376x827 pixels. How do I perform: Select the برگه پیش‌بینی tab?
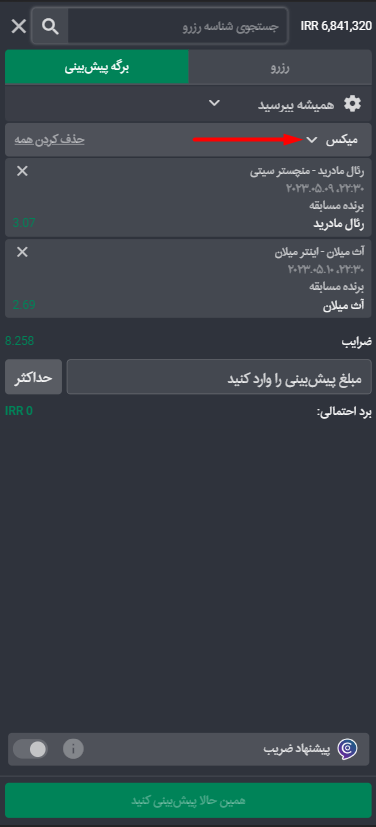97,67
